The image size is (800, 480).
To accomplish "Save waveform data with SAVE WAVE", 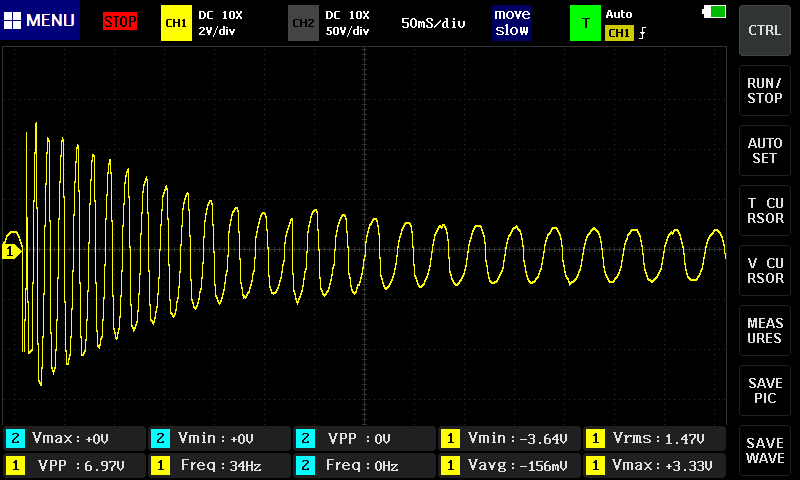I will pyautogui.click(x=765, y=451).
